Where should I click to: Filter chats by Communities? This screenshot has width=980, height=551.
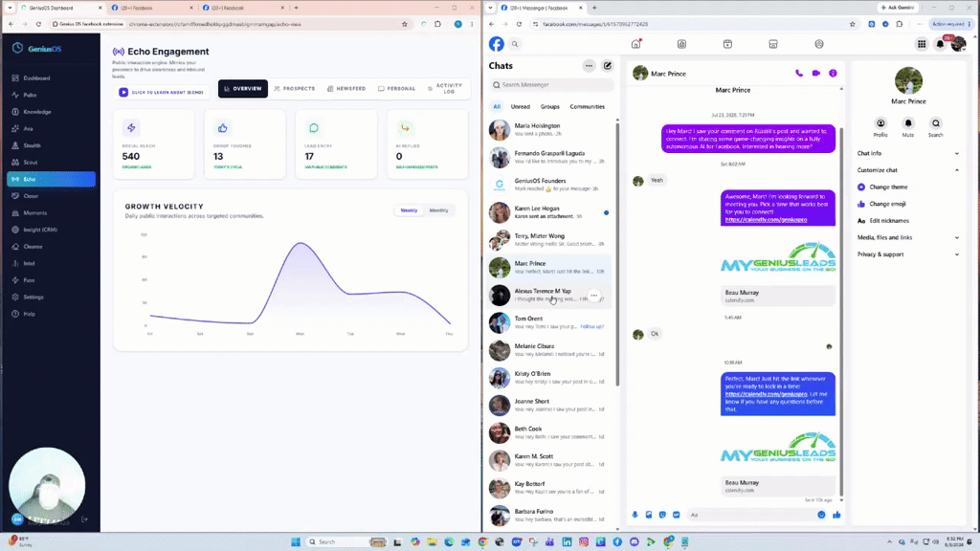[587, 107]
